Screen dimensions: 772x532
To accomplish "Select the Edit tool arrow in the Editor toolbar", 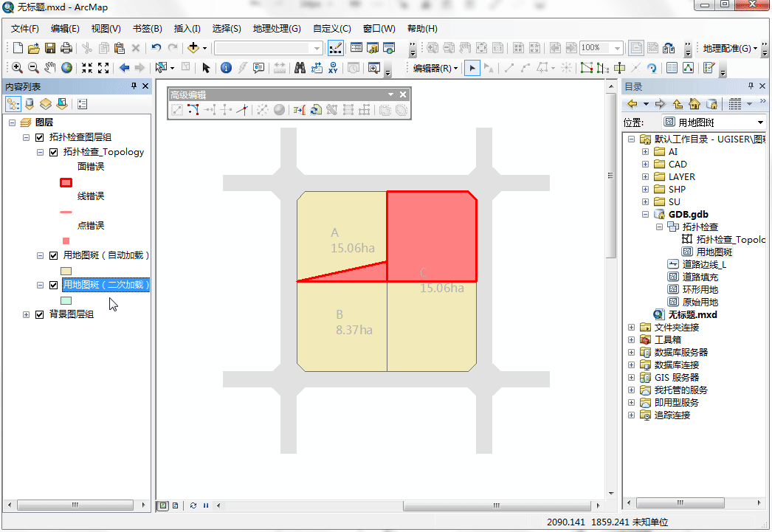I will pos(472,68).
